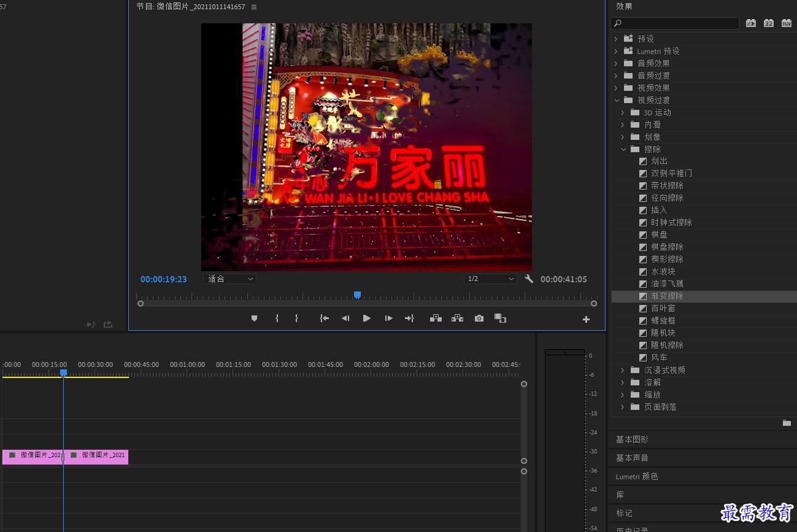Select the 插入 transition
The image size is (797, 532).
tap(659, 210)
